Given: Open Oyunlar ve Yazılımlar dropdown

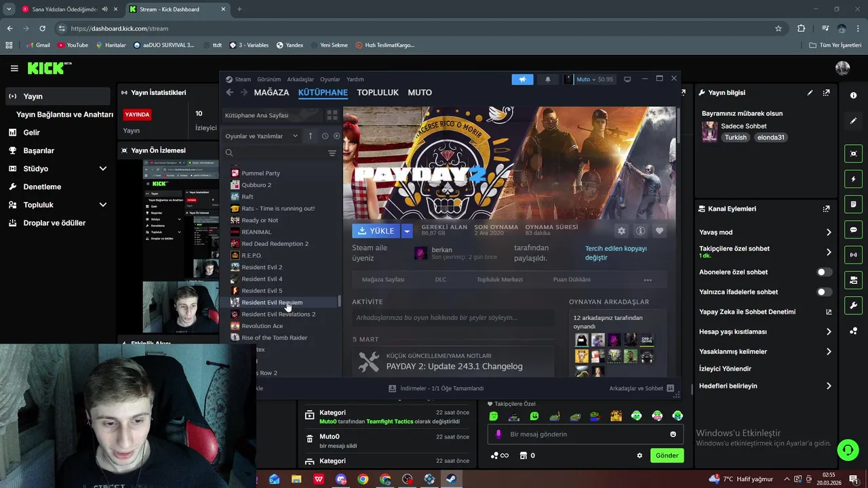Looking at the screenshot, I should [262, 136].
